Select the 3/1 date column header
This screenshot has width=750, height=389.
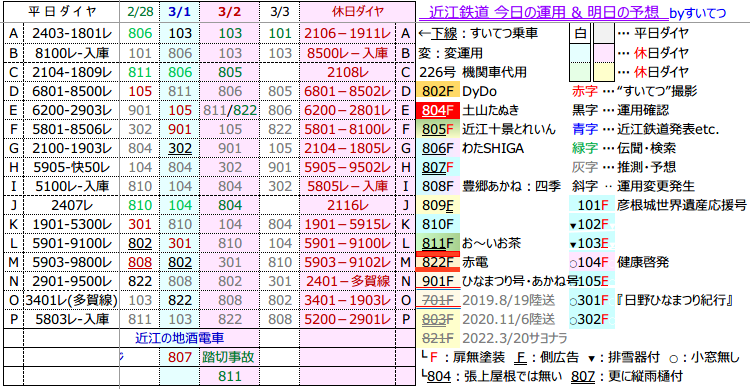180,12
